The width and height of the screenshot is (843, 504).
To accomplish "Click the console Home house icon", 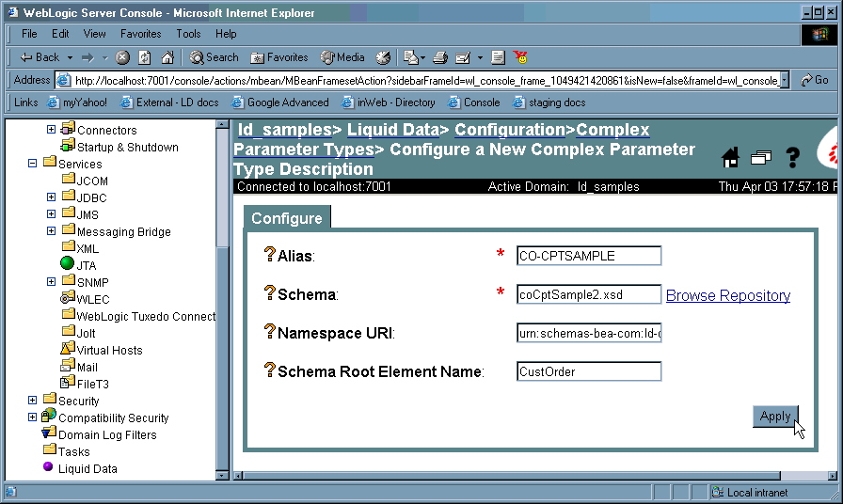I will coord(731,157).
